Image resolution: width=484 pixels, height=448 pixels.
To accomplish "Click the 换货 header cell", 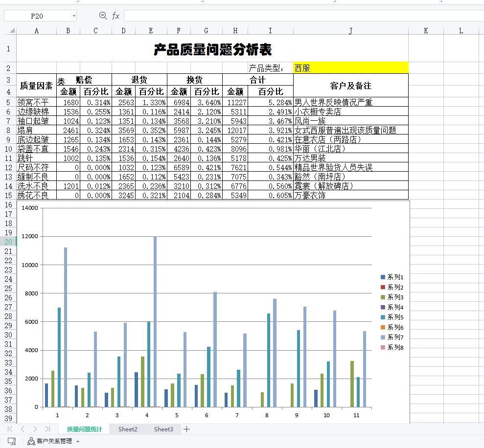I will tap(194, 80).
